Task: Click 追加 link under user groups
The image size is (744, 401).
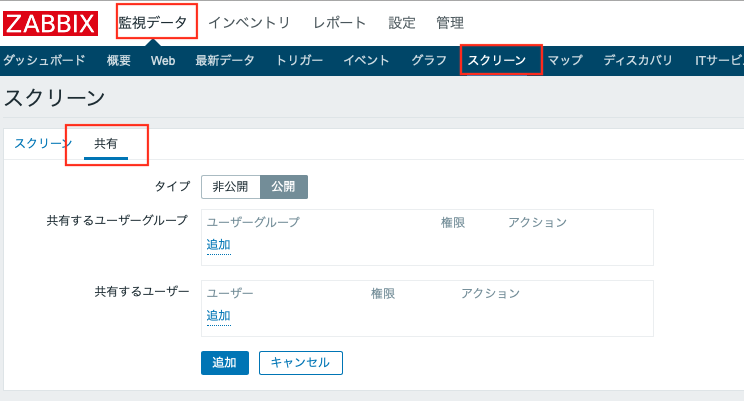Action: (218, 245)
